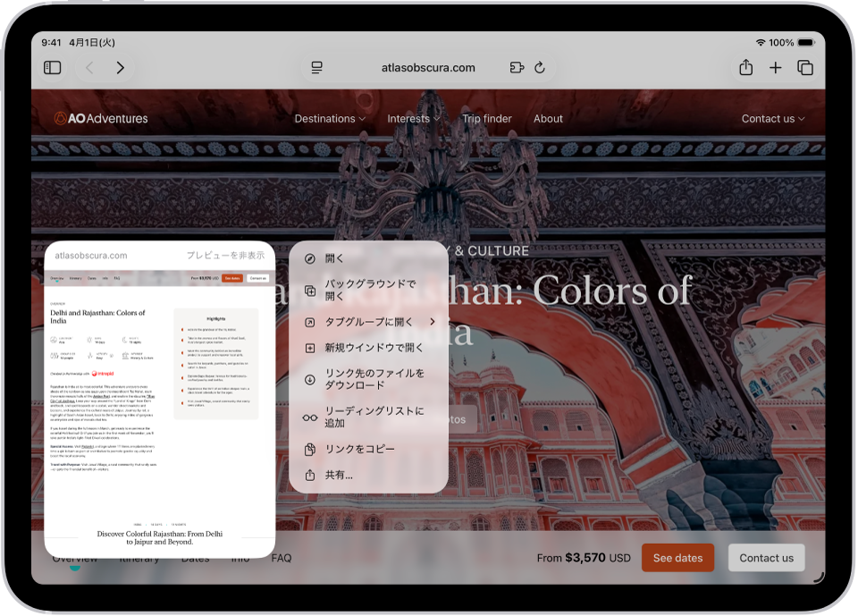The width and height of the screenshot is (858, 616).
Task: Tap the compass icon beside 開く
Action: [x=310, y=258]
